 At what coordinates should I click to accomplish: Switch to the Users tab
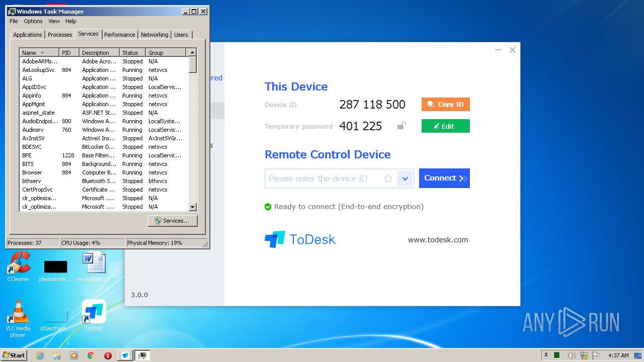pyautogui.click(x=181, y=35)
